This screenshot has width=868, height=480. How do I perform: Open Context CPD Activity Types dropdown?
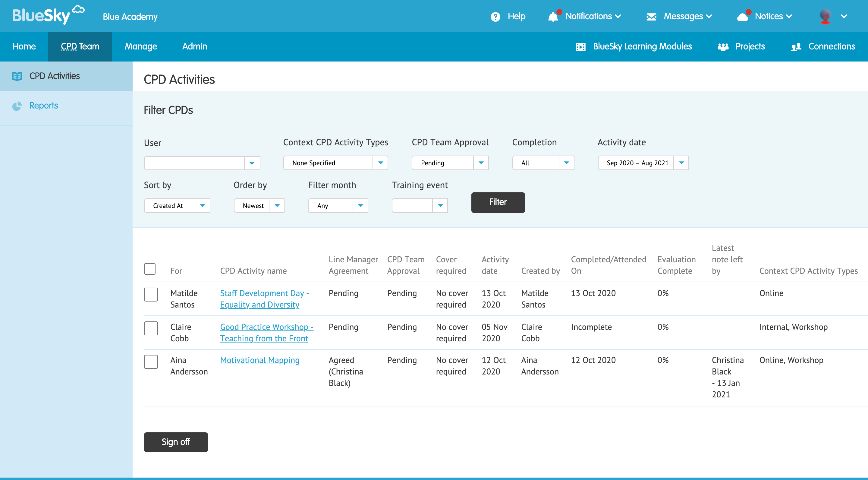[336, 163]
